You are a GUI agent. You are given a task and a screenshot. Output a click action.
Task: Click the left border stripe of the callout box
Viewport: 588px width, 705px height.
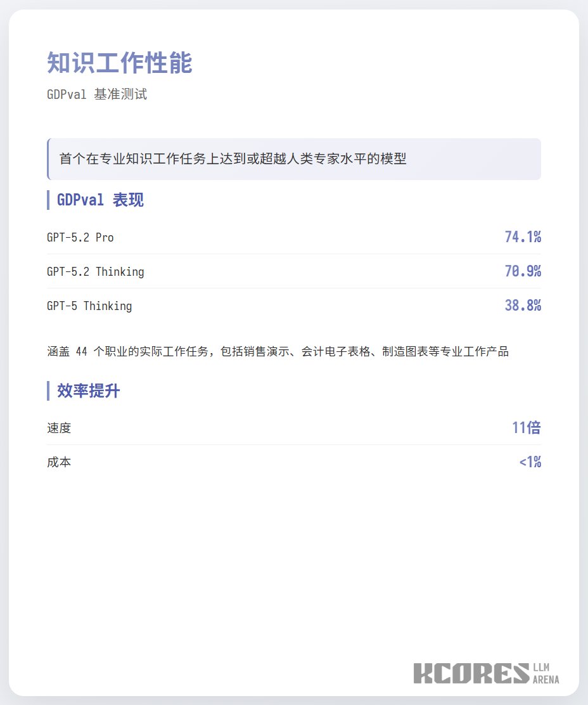(x=49, y=159)
